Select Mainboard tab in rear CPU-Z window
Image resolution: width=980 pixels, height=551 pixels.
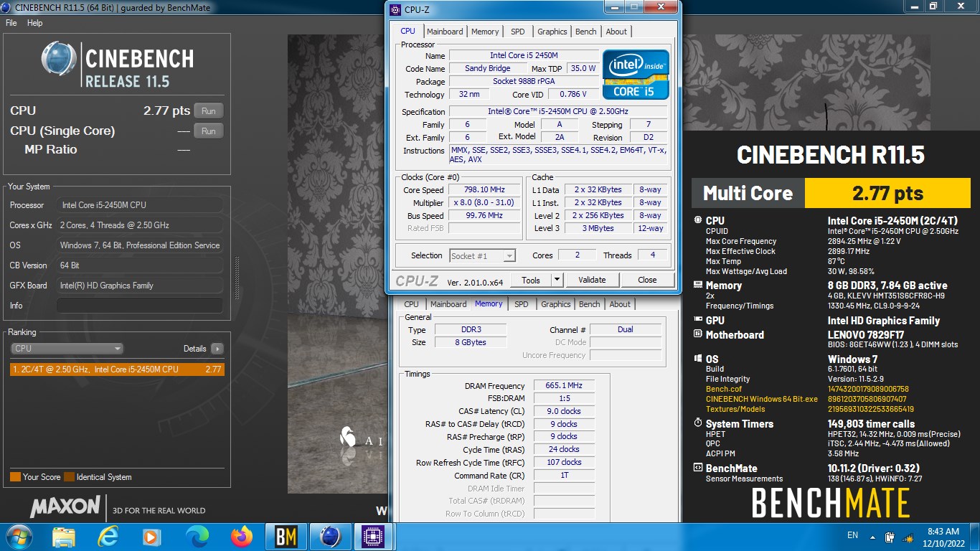pyautogui.click(x=448, y=304)
